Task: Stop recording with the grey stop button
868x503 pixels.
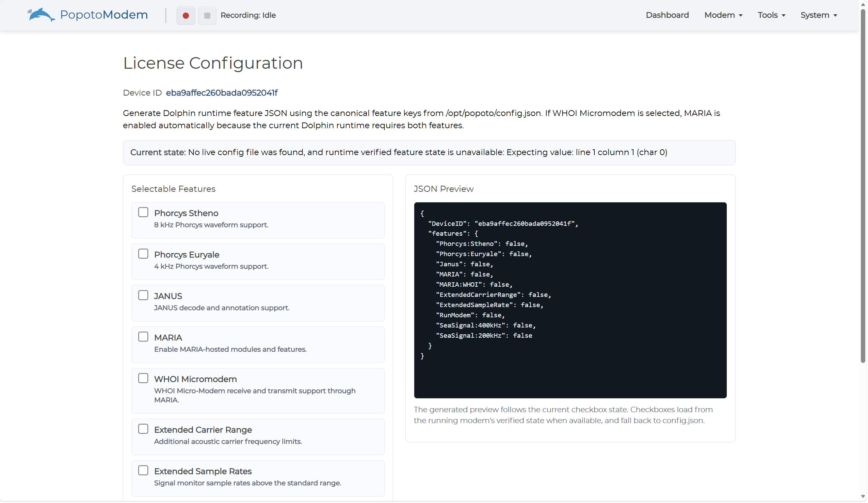Action: [207, 16]
